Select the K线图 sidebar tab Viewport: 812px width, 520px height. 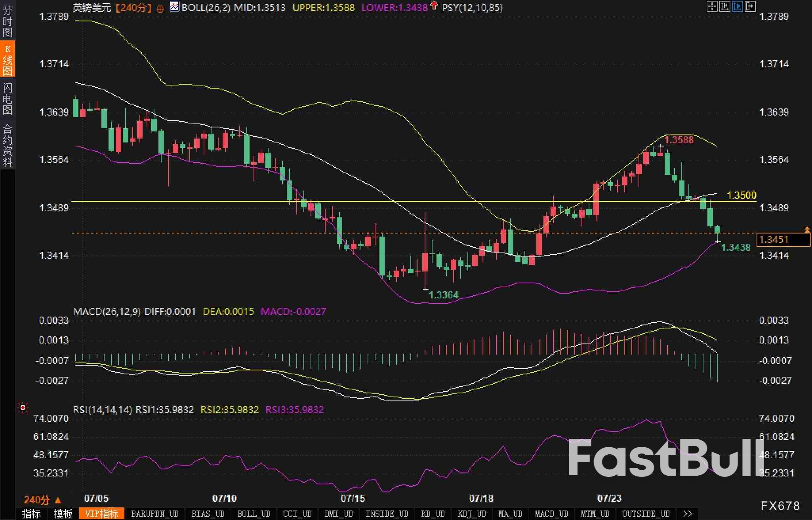click(7, 59)
